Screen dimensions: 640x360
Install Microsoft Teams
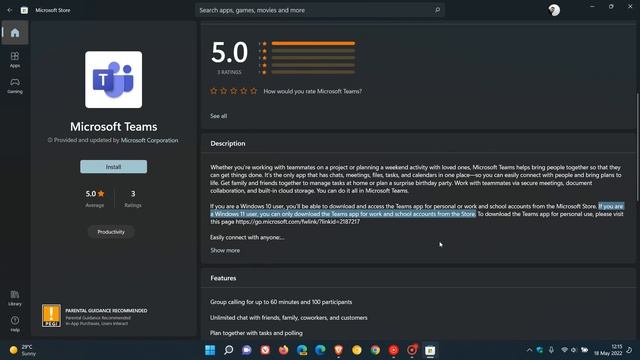pos(113,167)
